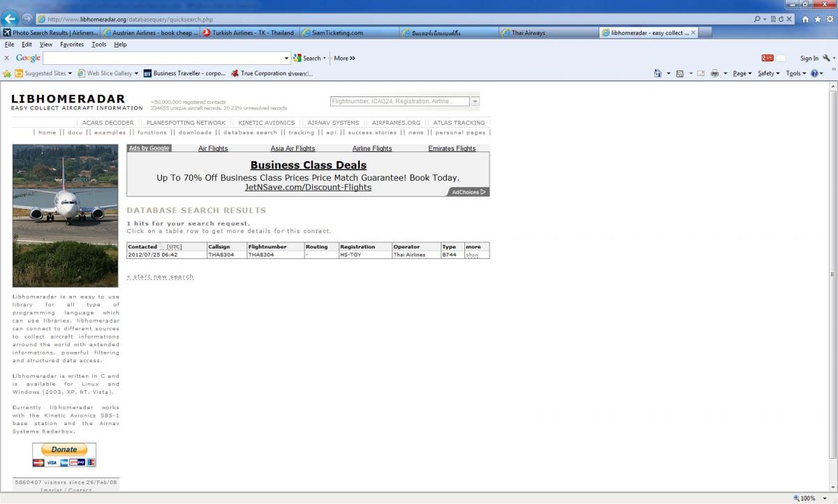Click the Google logo on the toolbar
This screenshot has width=838, height=504.
click(x=28, y=59)
